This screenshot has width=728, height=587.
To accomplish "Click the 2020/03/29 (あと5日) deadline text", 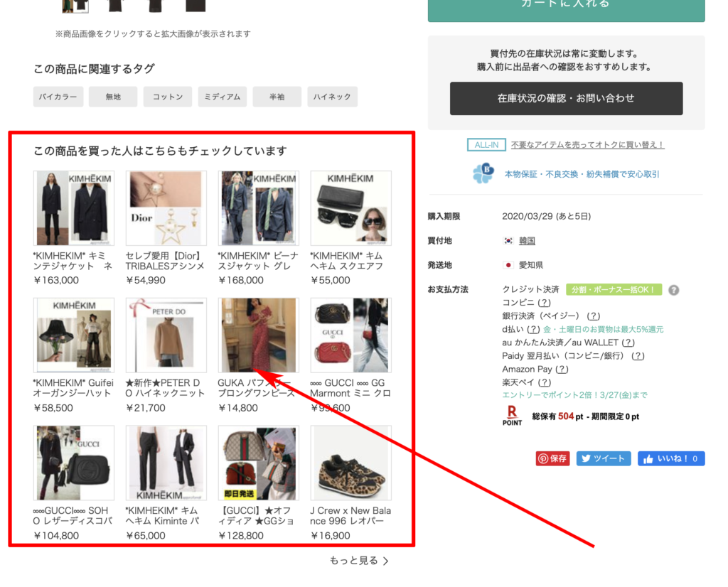I will tap(547, 216).
